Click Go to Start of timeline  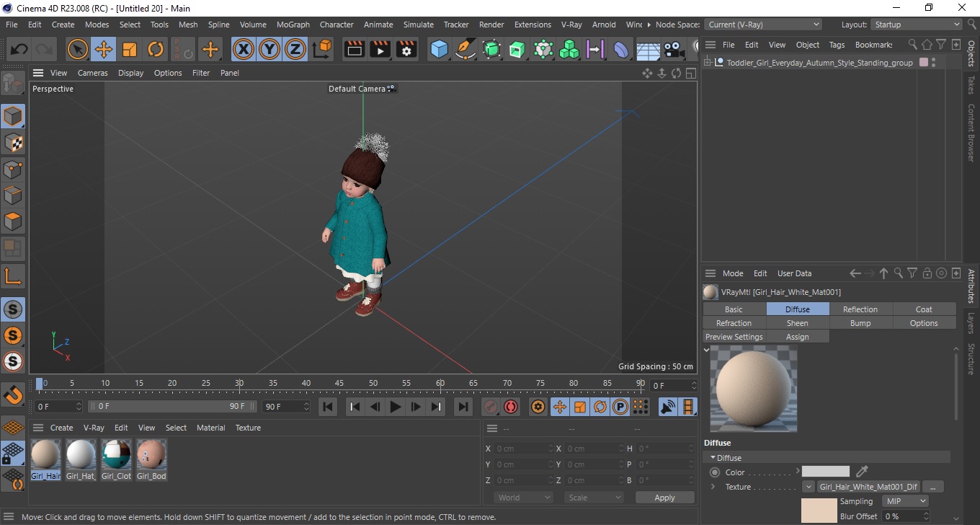tap(328, 407)
